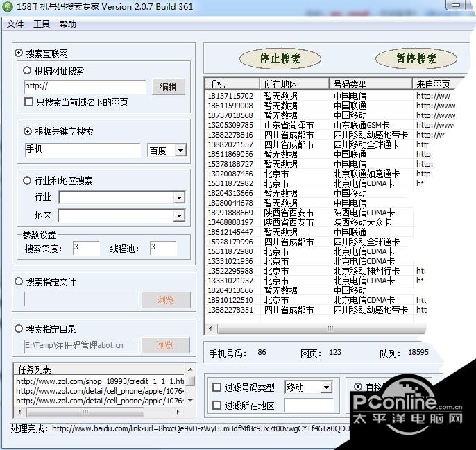Screen dimensions: 476x450
Task: Click the 停止搜索 button
Action: [x=280, y=58]
